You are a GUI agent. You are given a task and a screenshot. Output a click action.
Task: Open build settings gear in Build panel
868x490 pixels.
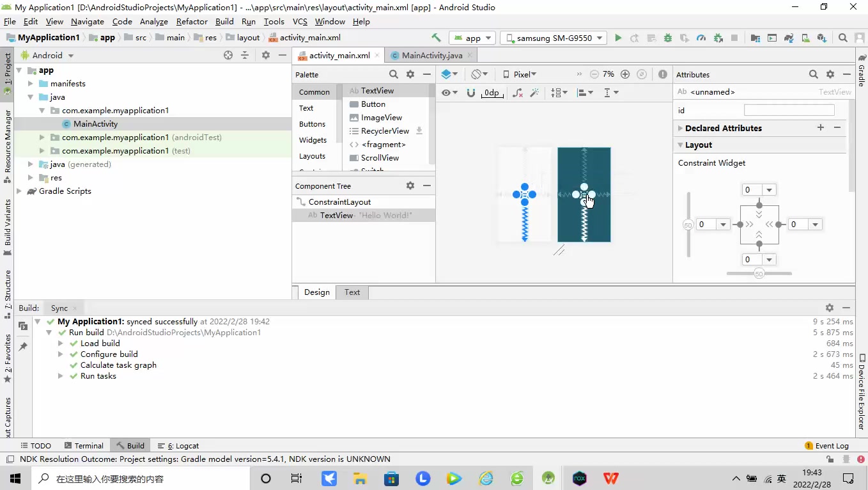tap(830, 308)
